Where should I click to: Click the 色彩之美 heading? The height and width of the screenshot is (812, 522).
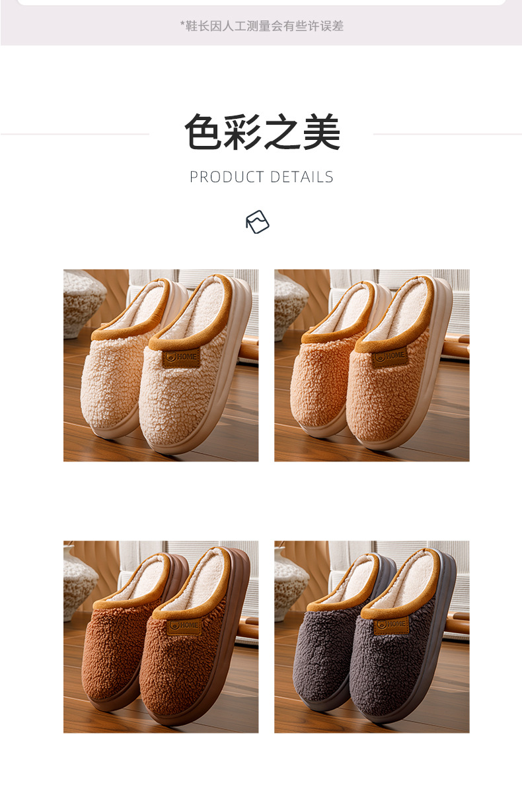262,133
